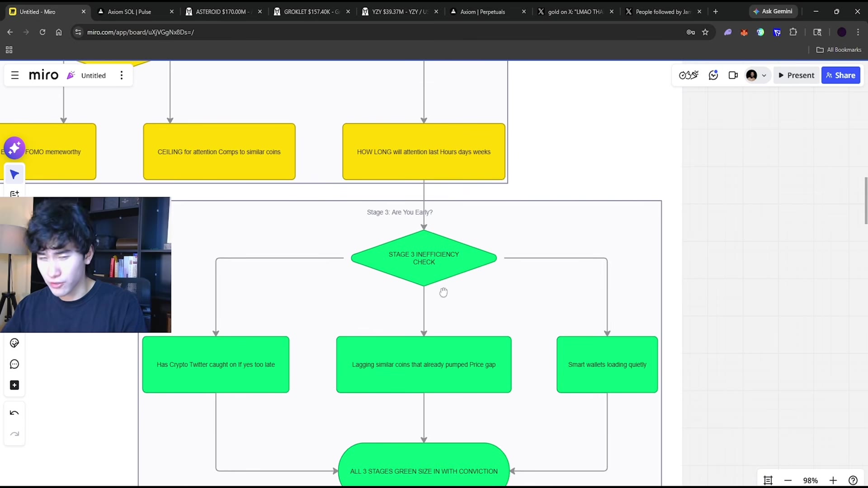Open the browser extensions puzzle menu
The image size is (868, 488).
coord(793,32)
